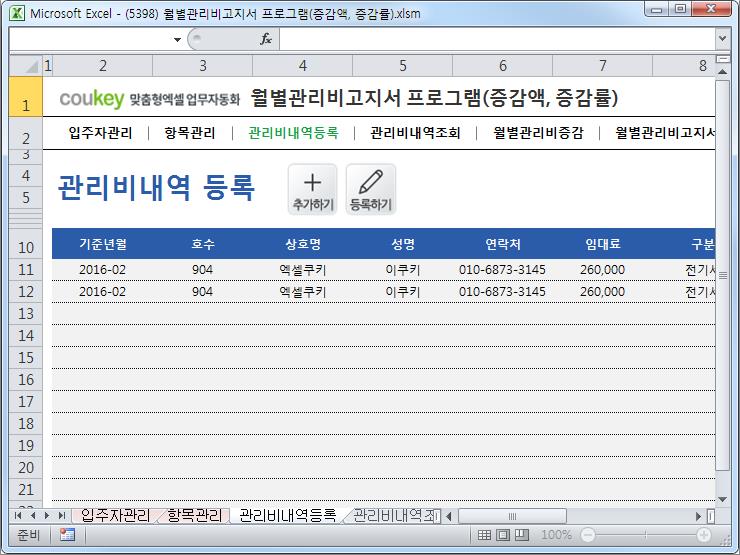Click the fx insert function icon
The width and height of the screenshot is (740, 555).
[266, 39]
